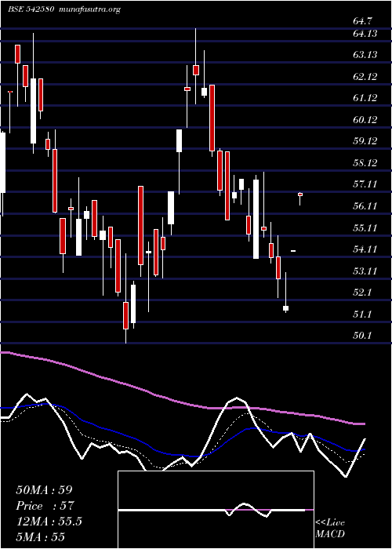
Task: Select the 58.12 price axis label
Action: coord(365,163)
